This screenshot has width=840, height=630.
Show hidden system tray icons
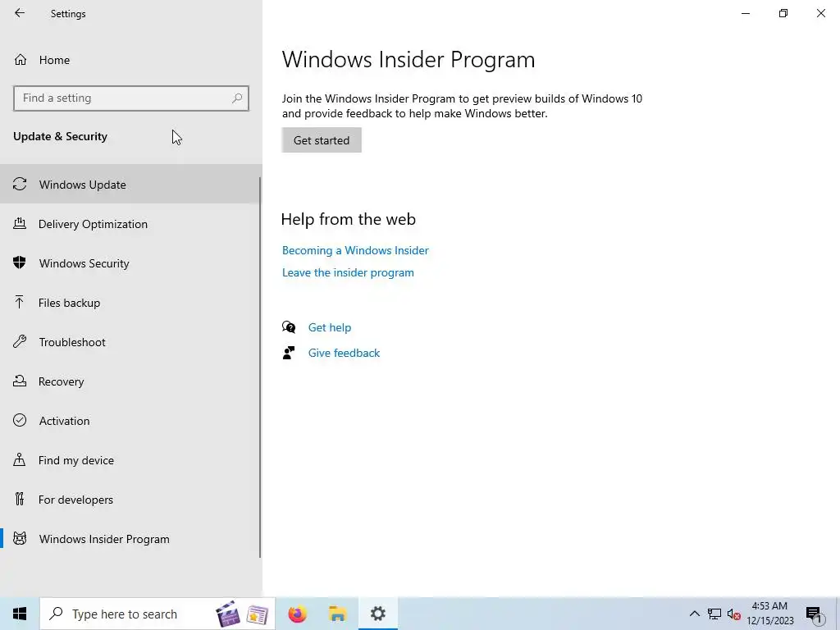[x=694, y=614]
